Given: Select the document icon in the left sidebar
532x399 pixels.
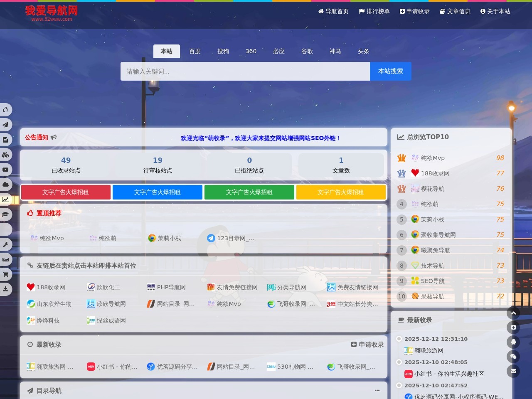Looking at the screenshot, I should [5, 140].
